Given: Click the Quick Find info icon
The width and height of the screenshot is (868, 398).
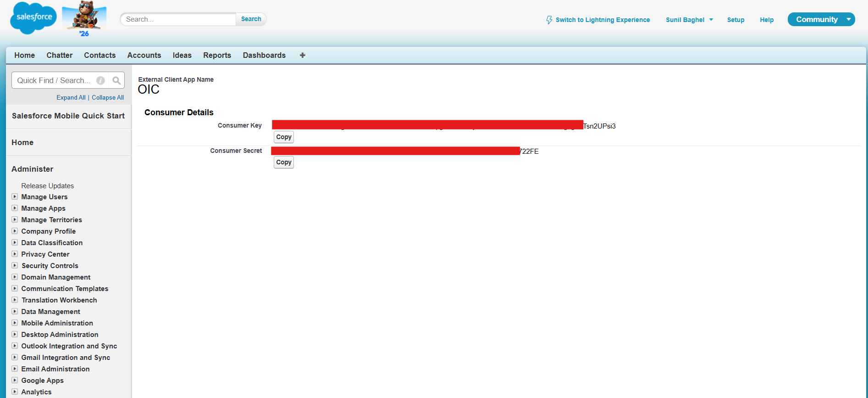Looking at the screenshot, I should pyautogui.click(x=100, y=80).
